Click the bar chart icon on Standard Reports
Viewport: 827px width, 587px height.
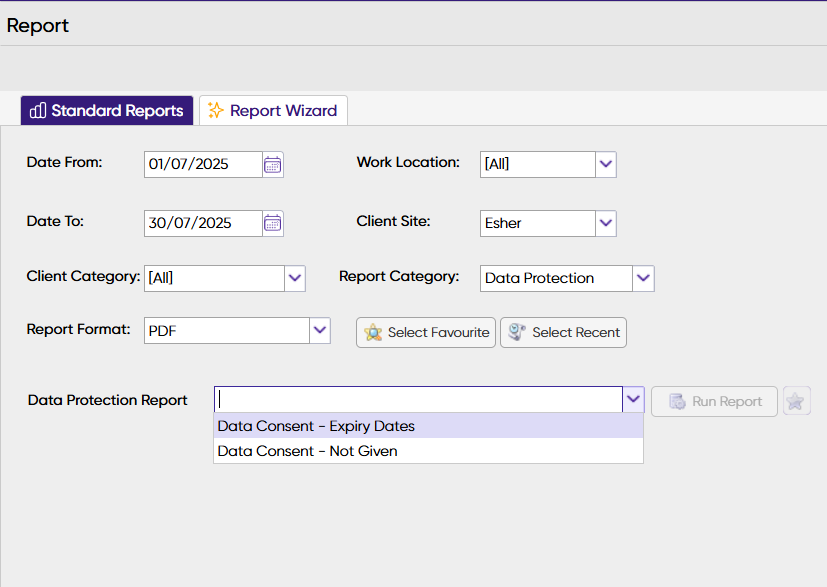pyautogui.click(x=38, y=111)
